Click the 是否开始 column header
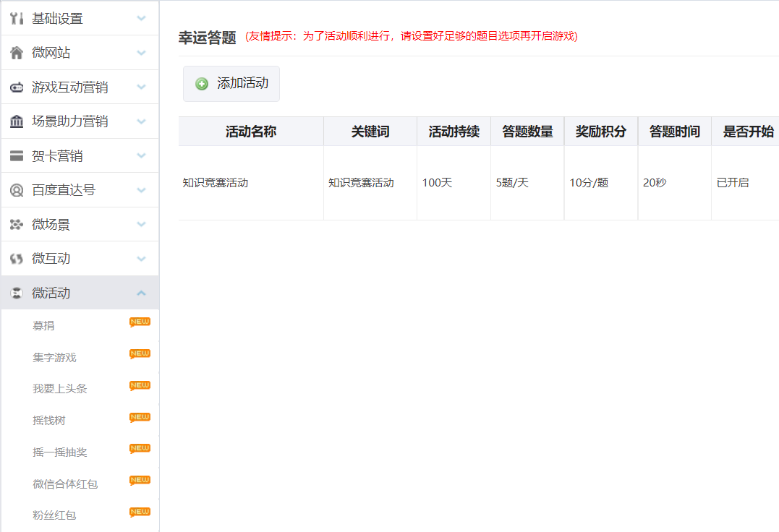The height and width of the screenshot is (532, 779). click(746, 132)
